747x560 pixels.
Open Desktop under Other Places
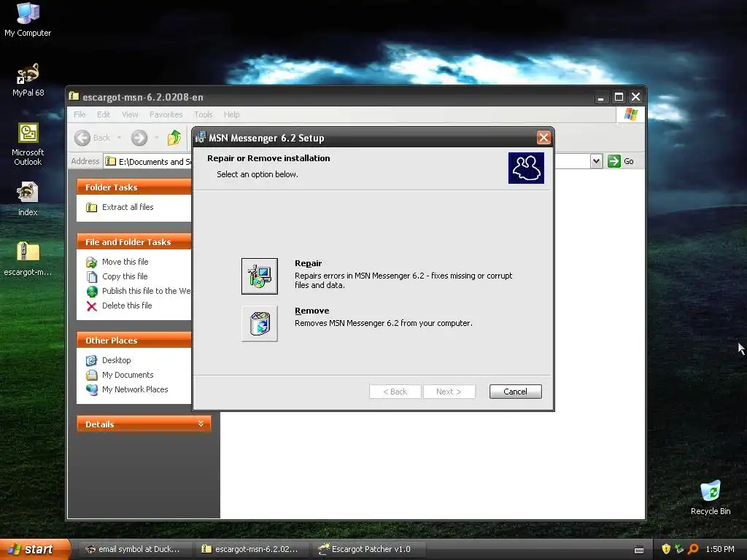[116, 360]
